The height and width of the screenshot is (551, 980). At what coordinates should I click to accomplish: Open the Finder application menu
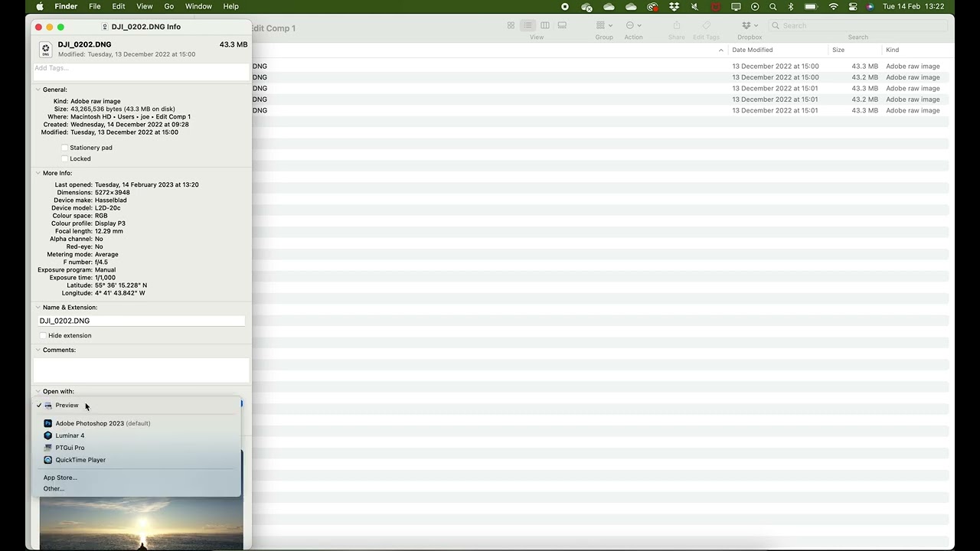pyautogui.click(x=66, y=6)
